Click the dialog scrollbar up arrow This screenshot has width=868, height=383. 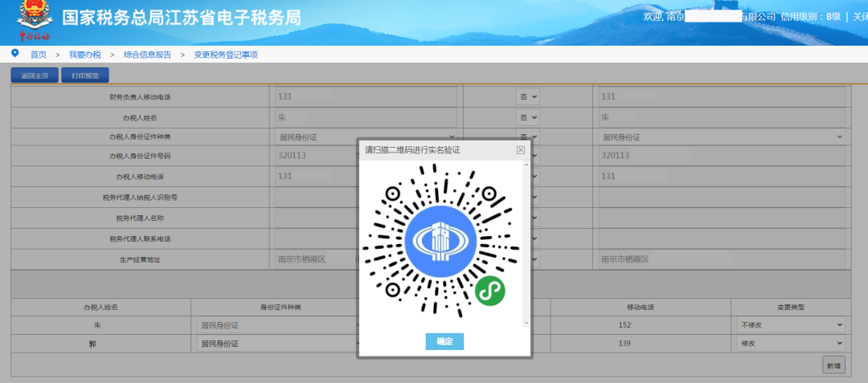click(526, 165)
